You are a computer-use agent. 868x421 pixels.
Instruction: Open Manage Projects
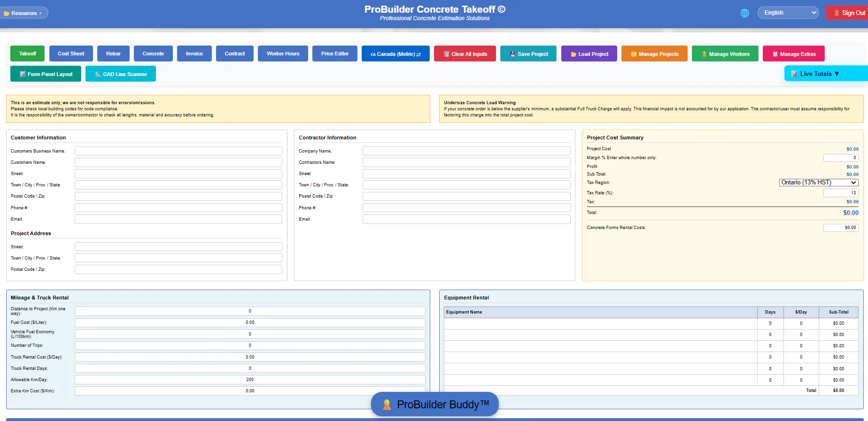point(654,54)
